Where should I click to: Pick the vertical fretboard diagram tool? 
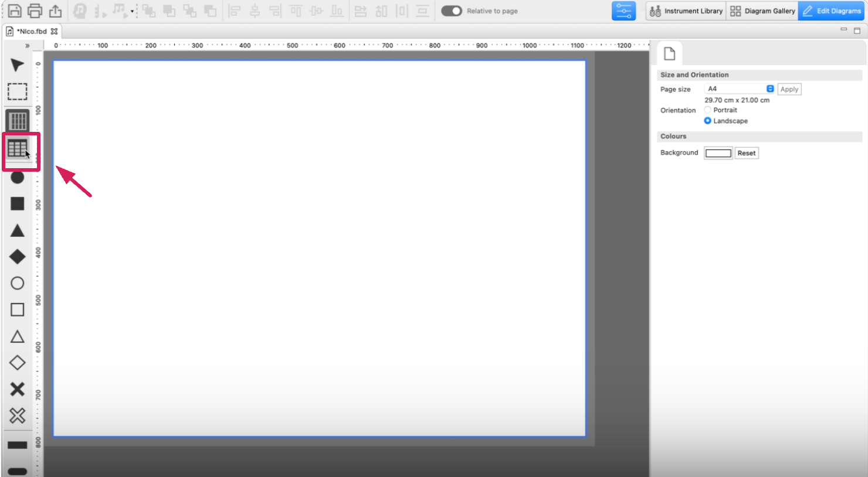click(18, 121)
